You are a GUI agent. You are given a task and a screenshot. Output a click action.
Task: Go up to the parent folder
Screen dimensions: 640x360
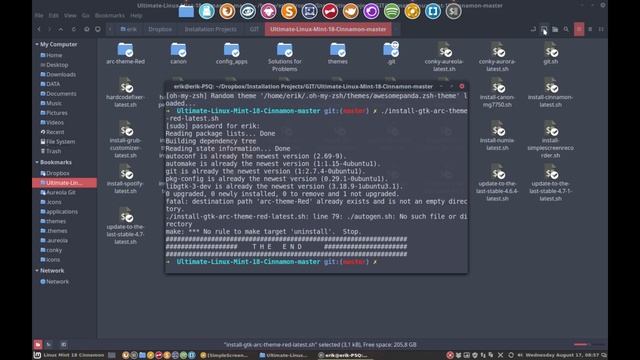[61, 29]
